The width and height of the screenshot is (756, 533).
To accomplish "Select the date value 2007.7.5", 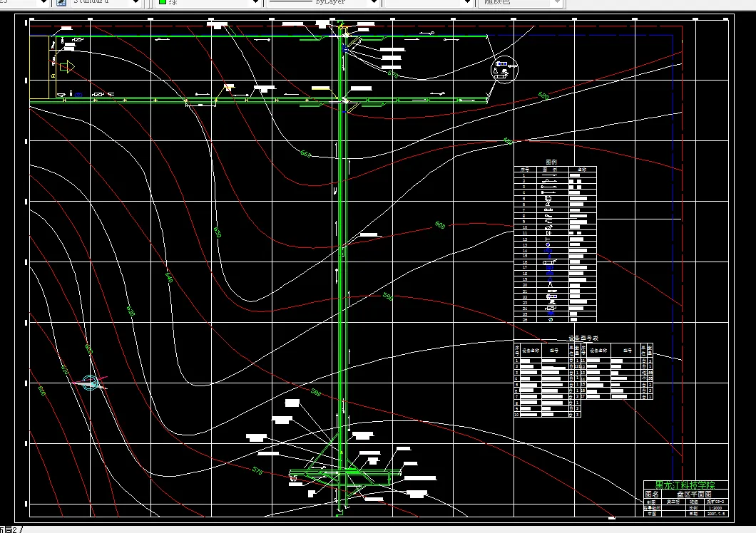I will [715, 514].
